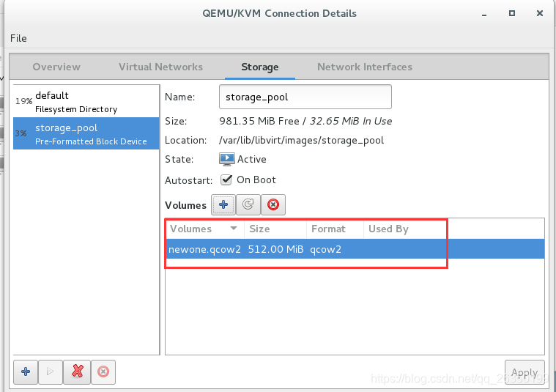This screenshot has width=556, height=392.
Task: Open the Virtual Networks tab
Action: (x=160, y=67)
